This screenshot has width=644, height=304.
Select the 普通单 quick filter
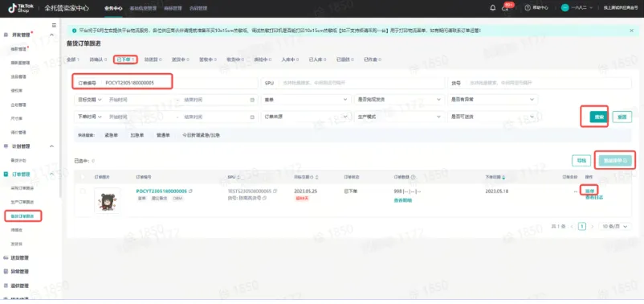tap(163, 135)
